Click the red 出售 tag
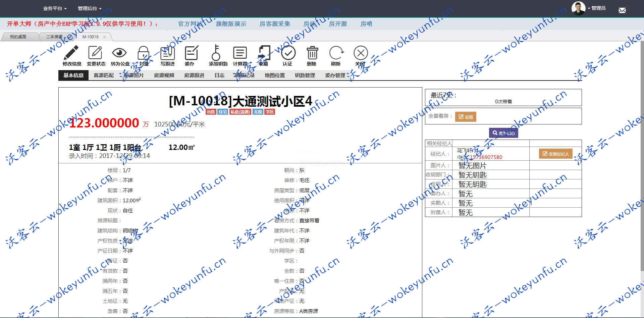This screenshot has width=644, height=318. pyautogui.click(x=211, y=112)
